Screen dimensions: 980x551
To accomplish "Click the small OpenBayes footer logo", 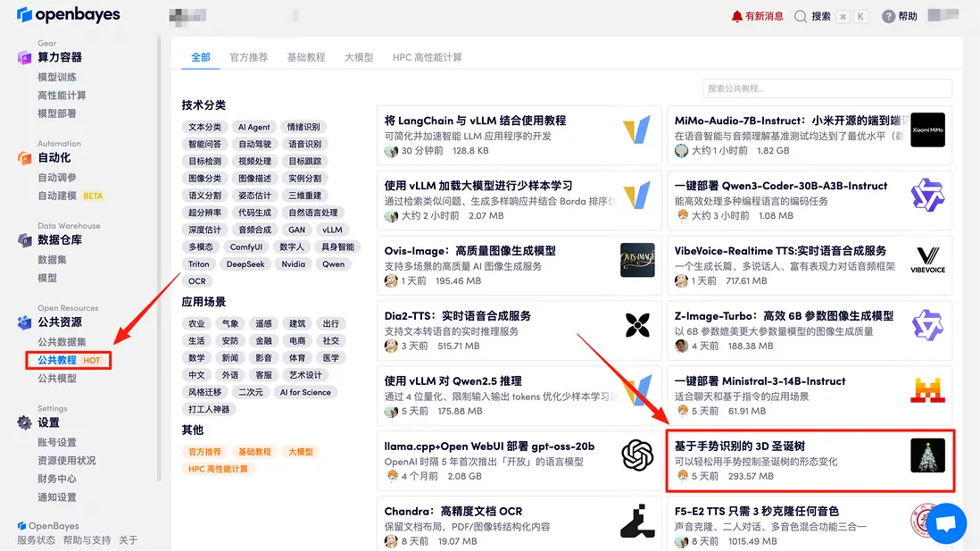I will click(x=22, y=526).
